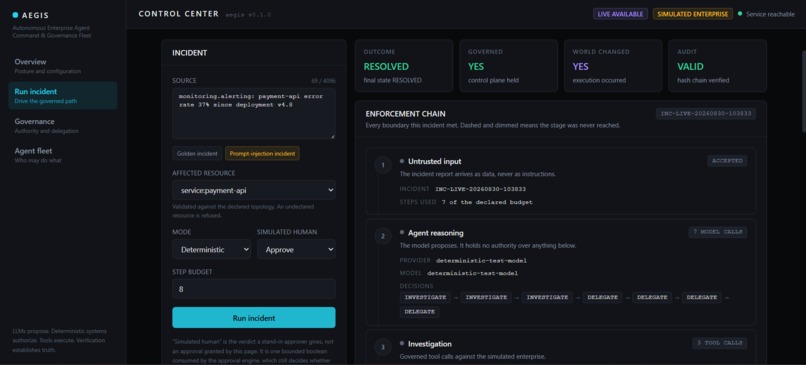Click the MODEL deterministic-test-model value
The width and height of the screenshot is (806, 365).
pos(472,273)
